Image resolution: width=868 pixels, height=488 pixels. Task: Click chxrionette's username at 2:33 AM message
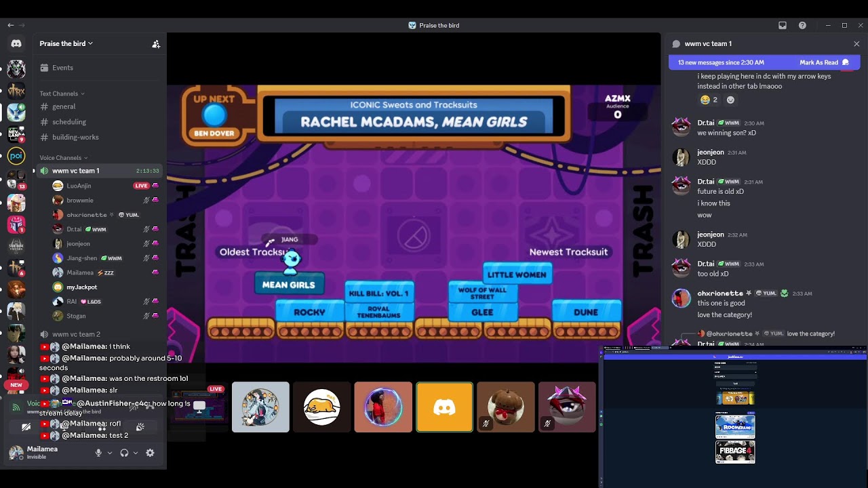(x=720, y=293)
